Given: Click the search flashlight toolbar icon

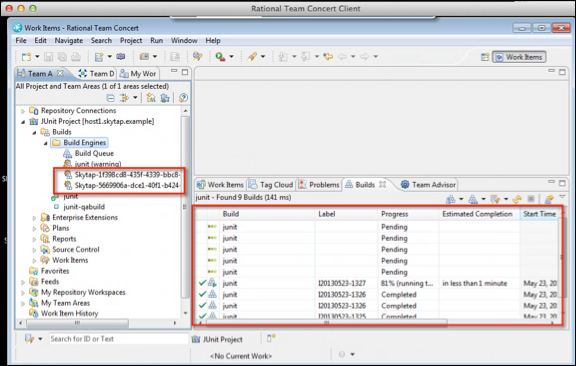Looking at the screenshot, I should pyautogui.click(x=252, y=57).
